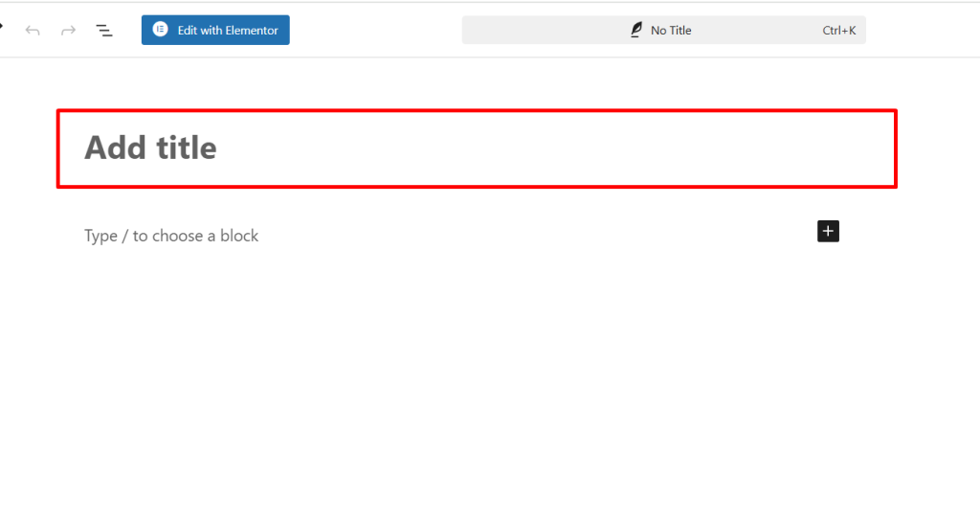Click the partially visible tools icon at far left

[x=2, y=27]
